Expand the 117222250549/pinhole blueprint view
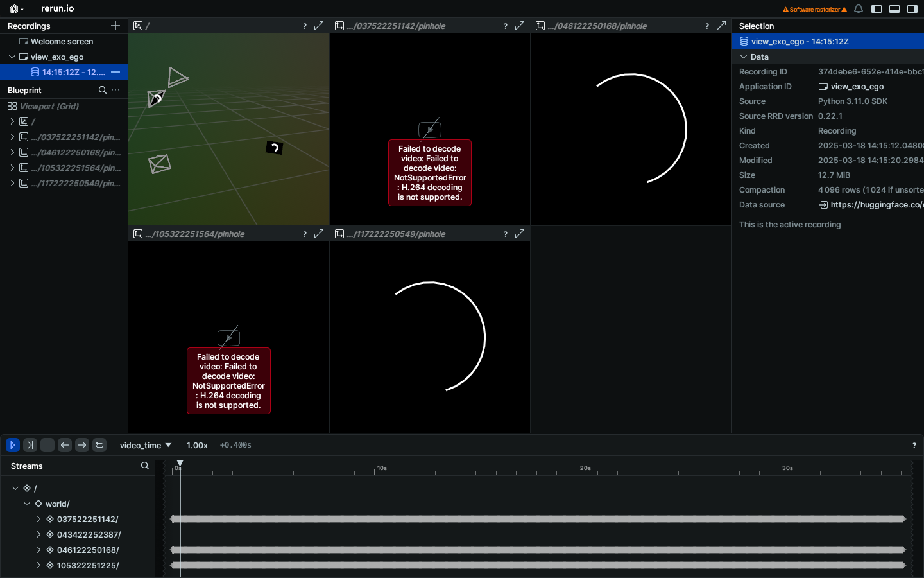Image resolution: width=924 pixels, height=578 pixels. (x=12, y=183)
